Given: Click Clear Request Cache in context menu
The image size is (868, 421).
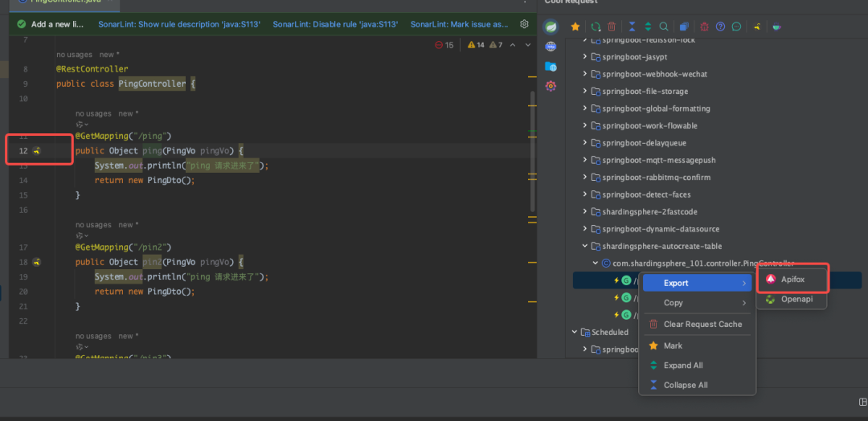Looking at the screenshot, I should click(702, 325).
